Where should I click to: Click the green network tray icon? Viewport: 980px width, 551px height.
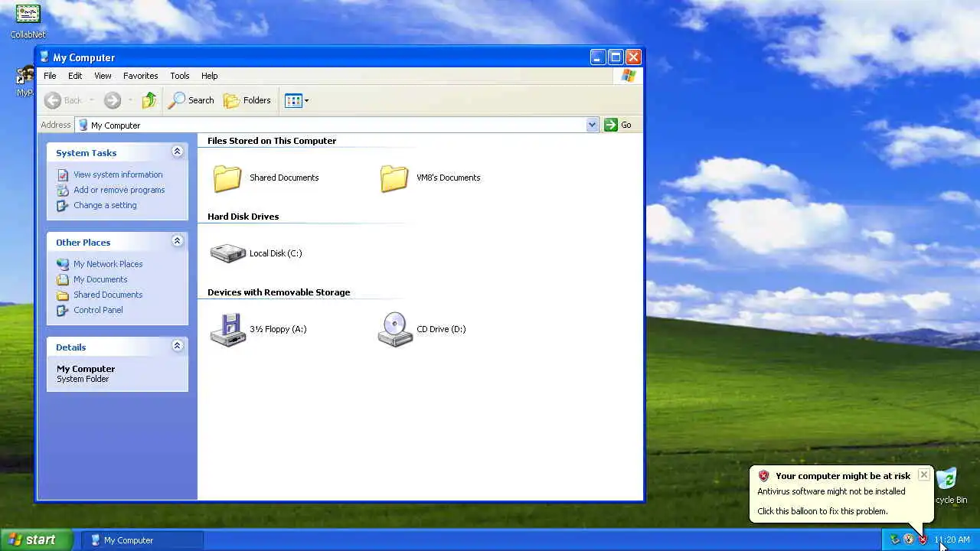pos(894,540)
